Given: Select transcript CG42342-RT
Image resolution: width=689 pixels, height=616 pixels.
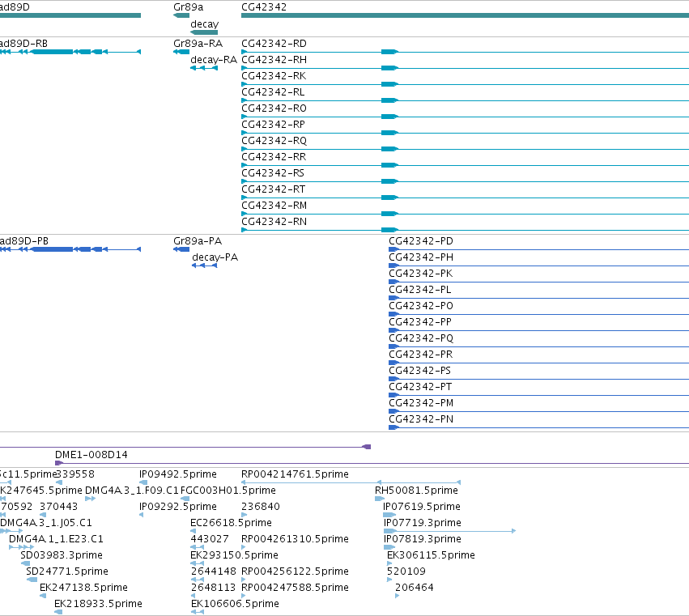Looking at the screenshot, I should 274,189.
